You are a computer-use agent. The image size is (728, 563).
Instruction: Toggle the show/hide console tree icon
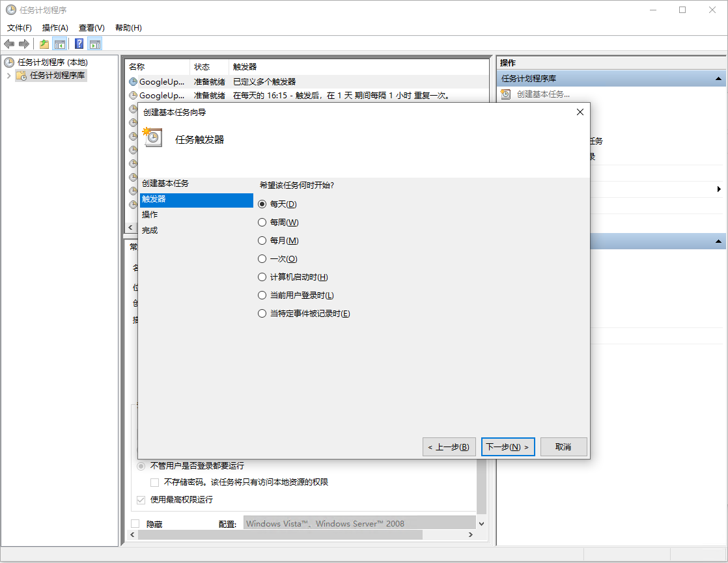59,44
